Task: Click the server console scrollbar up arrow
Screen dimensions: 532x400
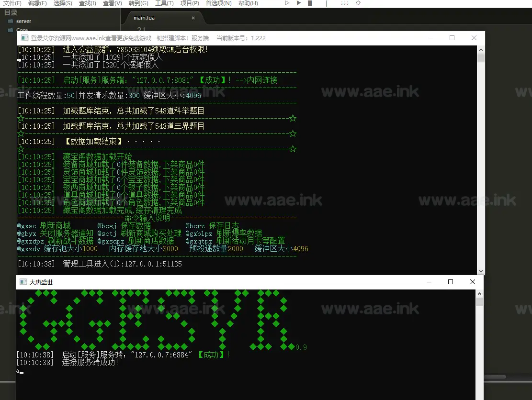Action: [481, 50]
